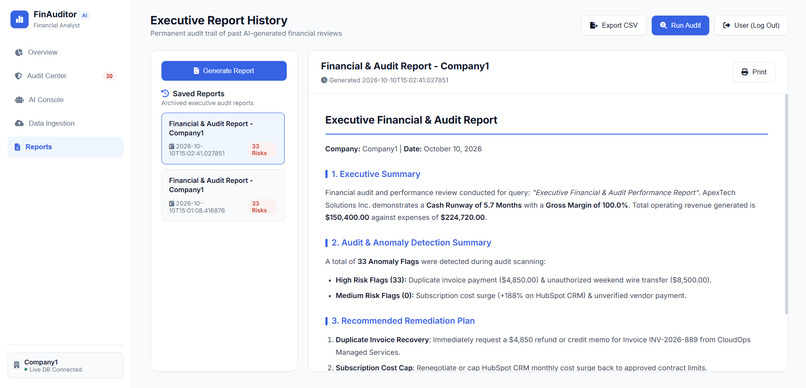Click the 30 badge on Audit Center

pyautogui.click(x=109, y=76)
